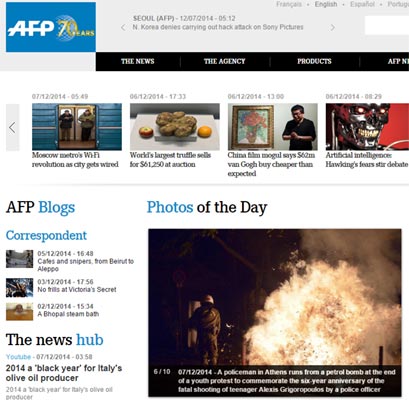This screenshot has width=409, height=400.
Task: Show previous headline in news ticker
Action: [123, 27]
